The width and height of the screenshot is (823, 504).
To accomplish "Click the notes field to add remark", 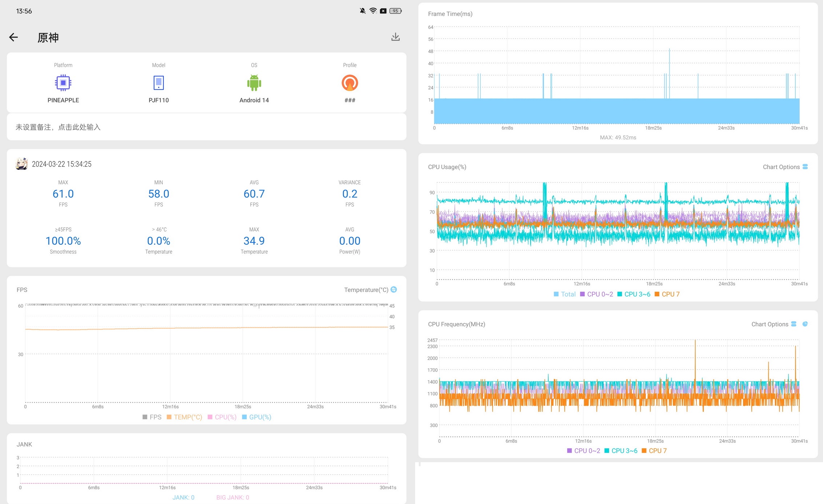I will [x=206, y=127].
